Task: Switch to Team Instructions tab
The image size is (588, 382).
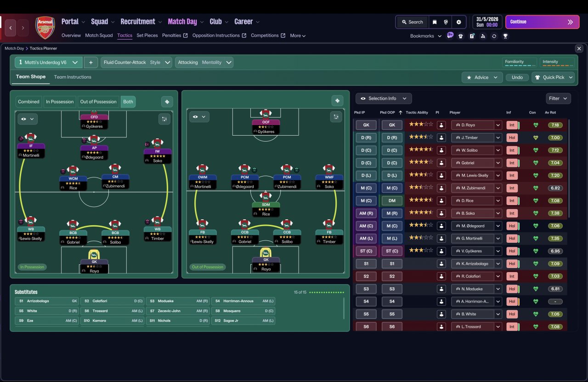Action: (x=73, y=77)
